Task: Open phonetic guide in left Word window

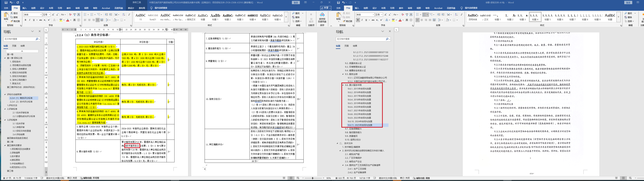Action: (x=74, y=15)
